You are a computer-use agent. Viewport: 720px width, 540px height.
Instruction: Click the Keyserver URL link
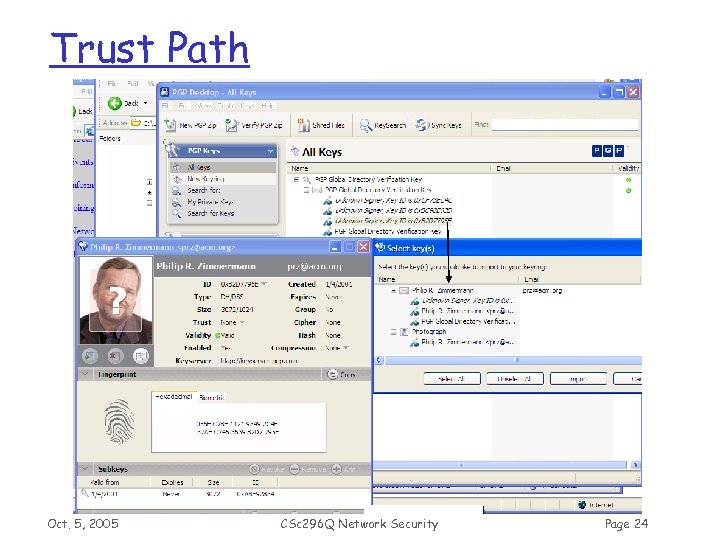pyautogui.click(x=259, y=361)
